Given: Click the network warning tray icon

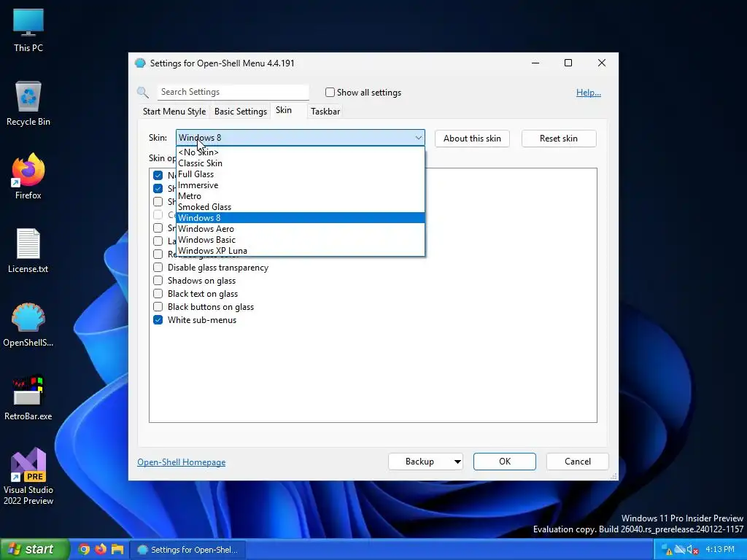Looking at the screenshot, I should pyautogui.click(x=667, y=550).
